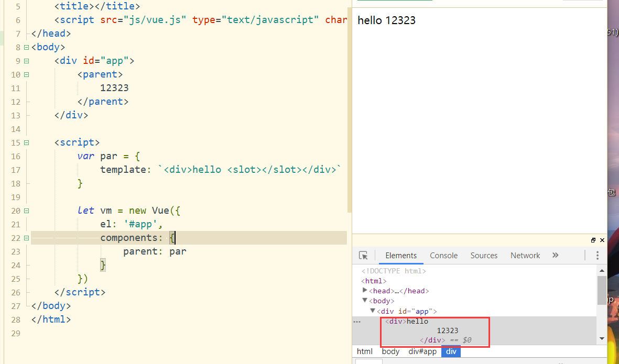This screenshot has height=364, width=619.
Task: Expand the head node in Elements tree
Action: coord(365,290)
